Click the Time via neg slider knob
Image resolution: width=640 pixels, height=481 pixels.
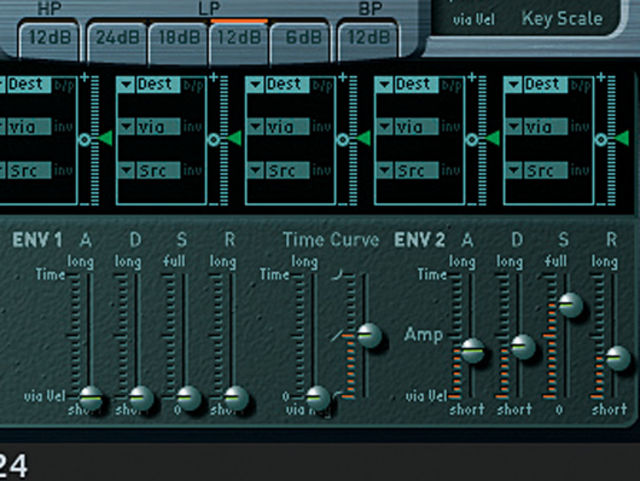click(318, 398)
